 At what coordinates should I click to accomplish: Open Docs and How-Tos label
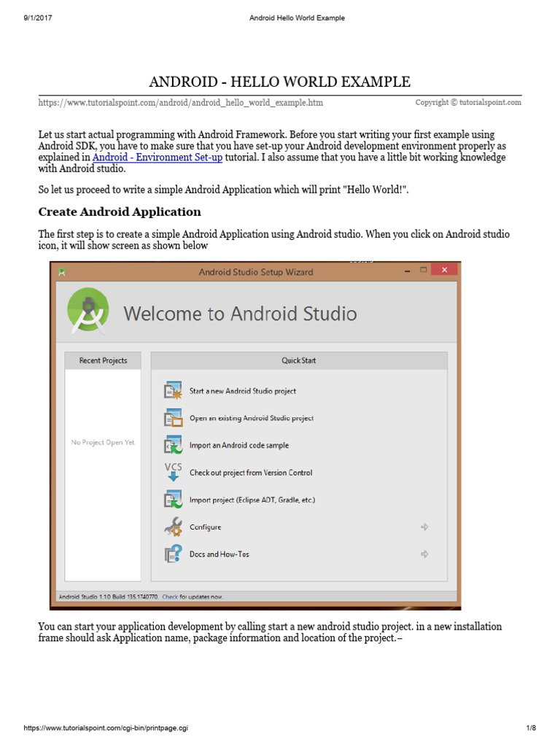point(219,554)
